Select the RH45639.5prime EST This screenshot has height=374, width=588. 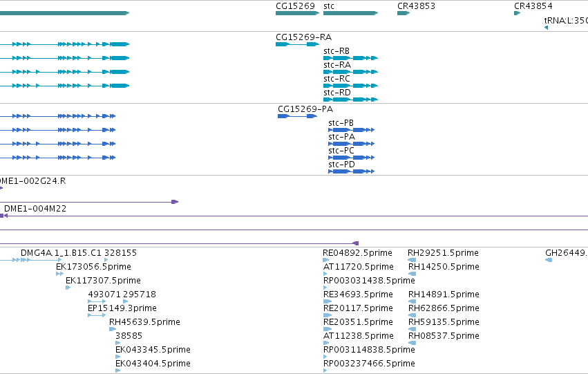point(113,329)
